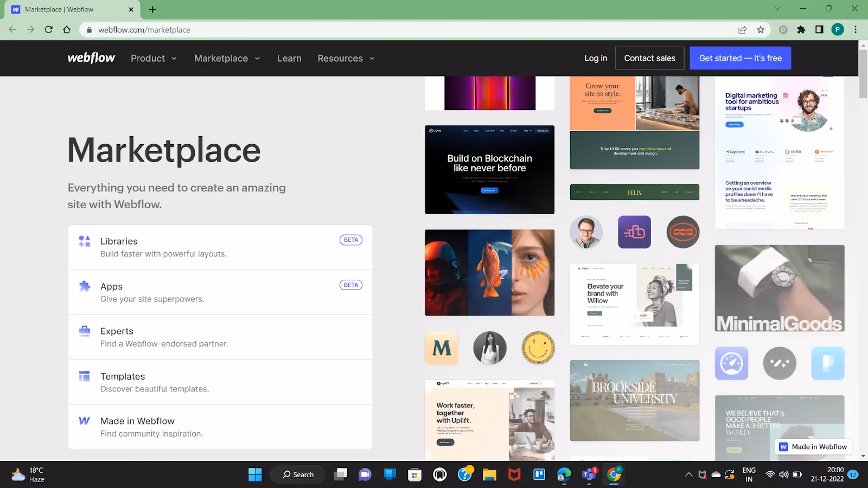
Task: Open the Libraries icon in marketplace list
Action: [85, 241]
